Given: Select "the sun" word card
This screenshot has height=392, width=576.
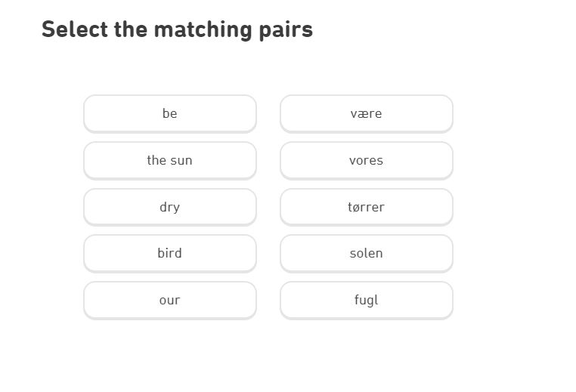Looking at the screenshot, I should click(169, 160).
